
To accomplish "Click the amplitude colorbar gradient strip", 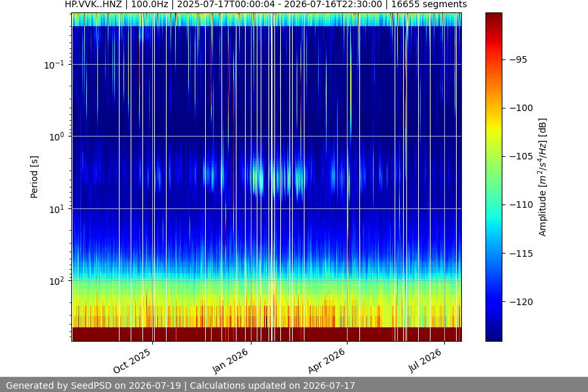I will click(x=493, y=177).
